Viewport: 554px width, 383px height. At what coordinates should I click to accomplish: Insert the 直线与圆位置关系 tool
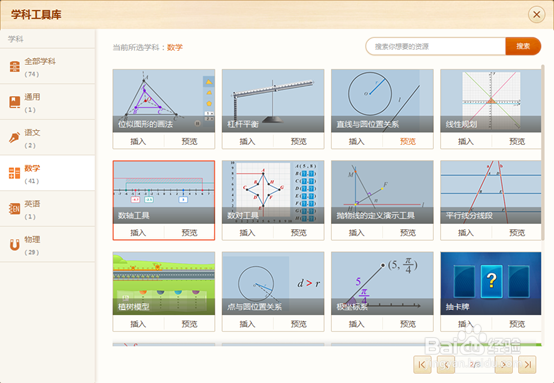tap(356, 141)
